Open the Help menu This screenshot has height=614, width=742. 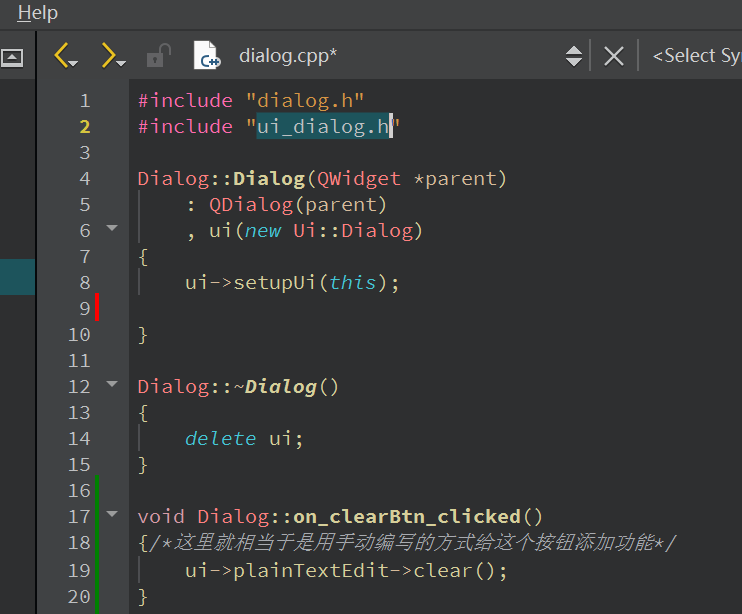[x=38, y=13]
